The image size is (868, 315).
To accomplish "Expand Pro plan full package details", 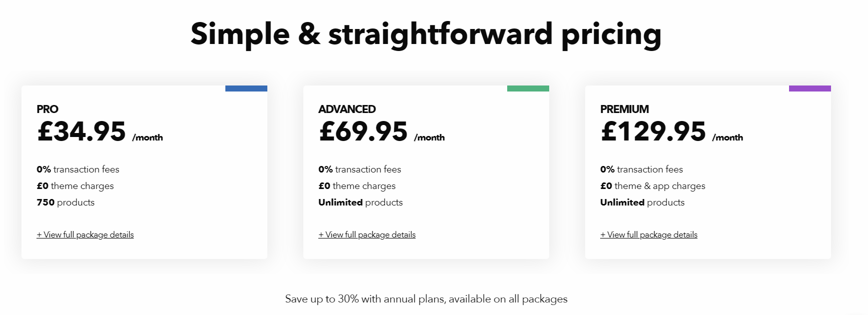I will [x=85, y=234].
